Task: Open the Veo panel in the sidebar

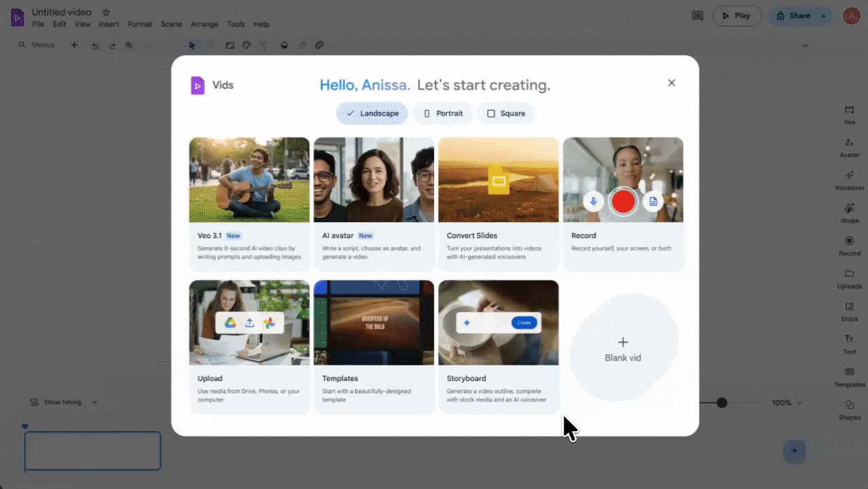Action: tap(849, 114)
